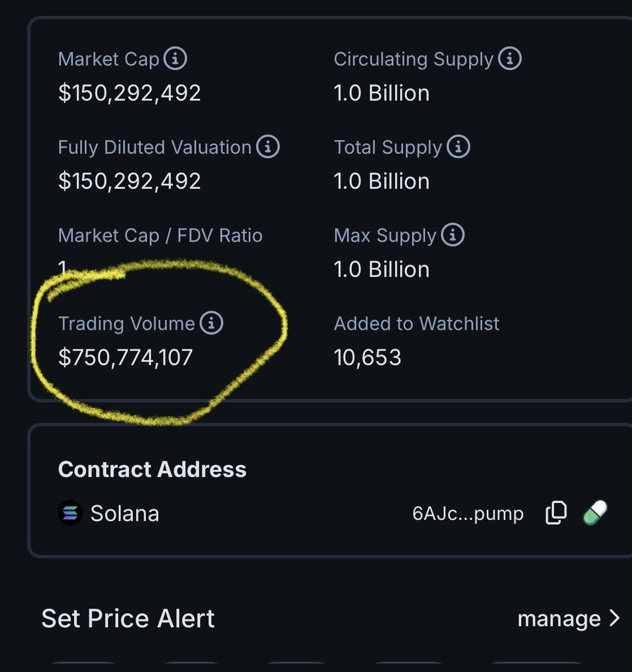632x672 pixels.
Task: Tap the Added to Watchlist count
Action: click(367, 357)
